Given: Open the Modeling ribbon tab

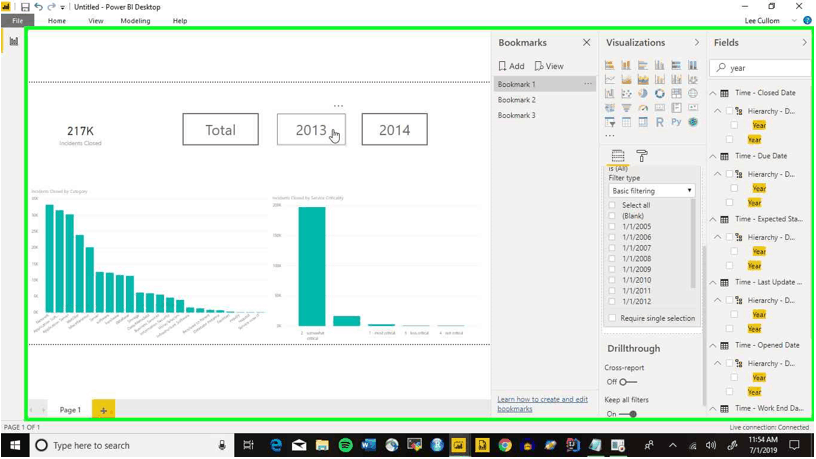Looking at the screenshot, I should (x=135, y=21).
